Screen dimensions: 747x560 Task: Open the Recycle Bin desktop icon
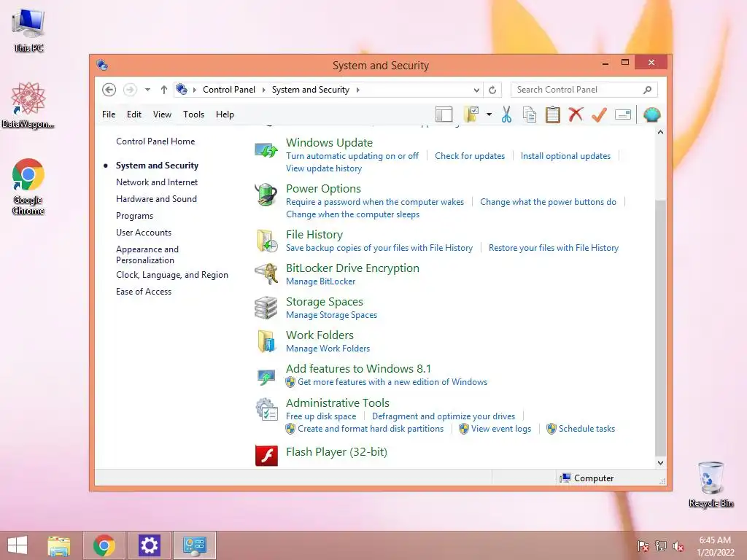coord(711,484)
